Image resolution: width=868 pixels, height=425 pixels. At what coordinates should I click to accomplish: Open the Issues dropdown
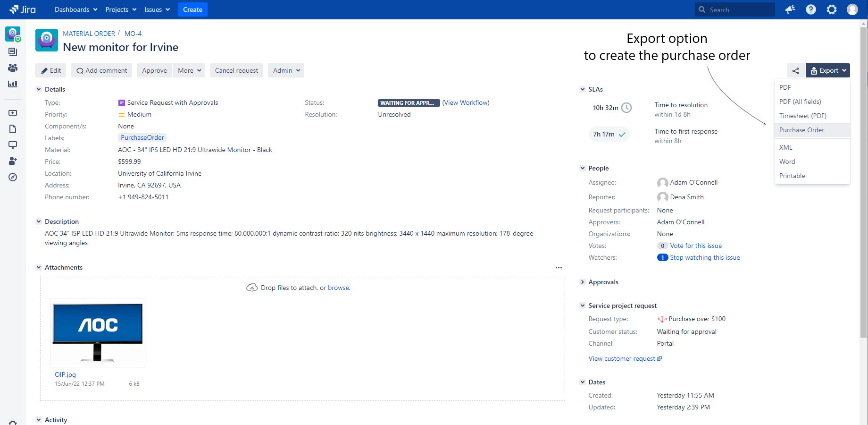157,9
